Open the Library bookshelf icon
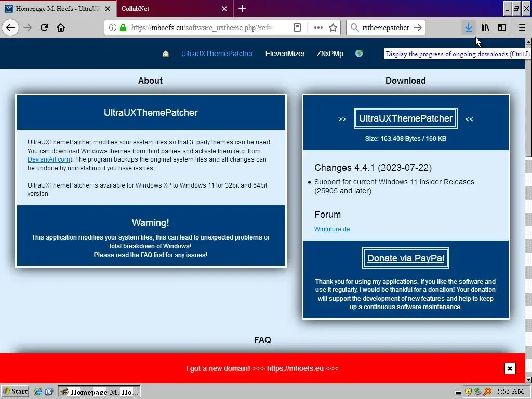This screenshot has width=532, height=399. (x=485, y=28)
